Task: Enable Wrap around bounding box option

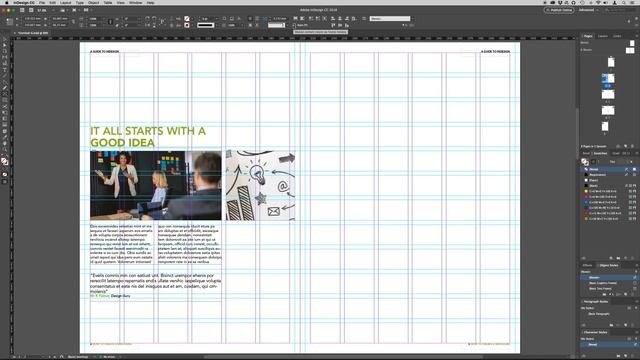Action: [257, 18]
